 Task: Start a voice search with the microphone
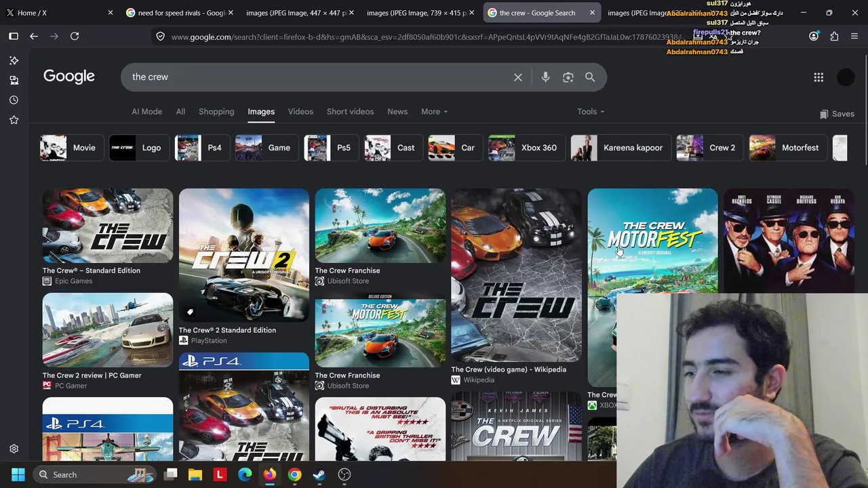click(x=545, y=77)
